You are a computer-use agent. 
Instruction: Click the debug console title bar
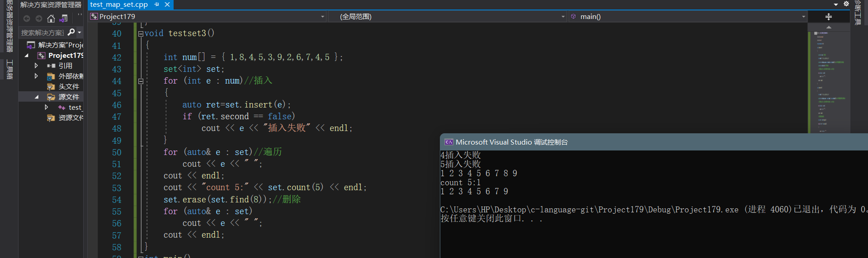pos(654,142)
